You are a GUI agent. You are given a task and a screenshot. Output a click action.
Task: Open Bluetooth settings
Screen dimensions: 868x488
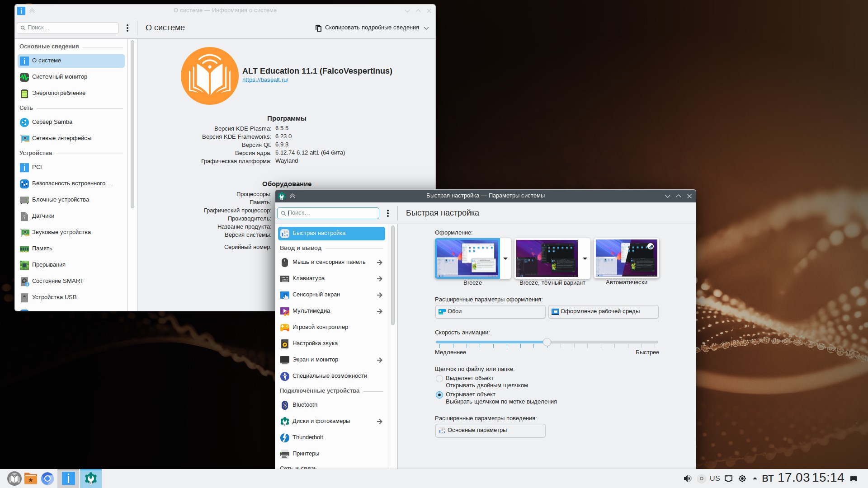[305, 405]
